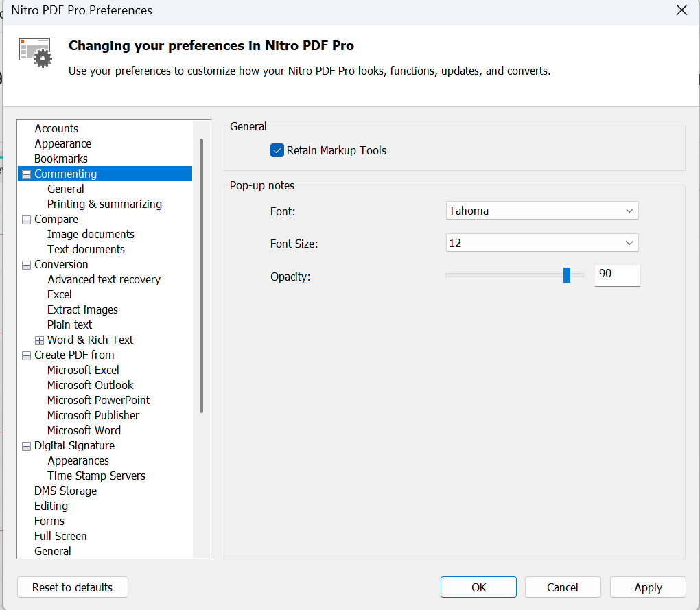Collapse the Conversion tree node

(x=26, y=265)
